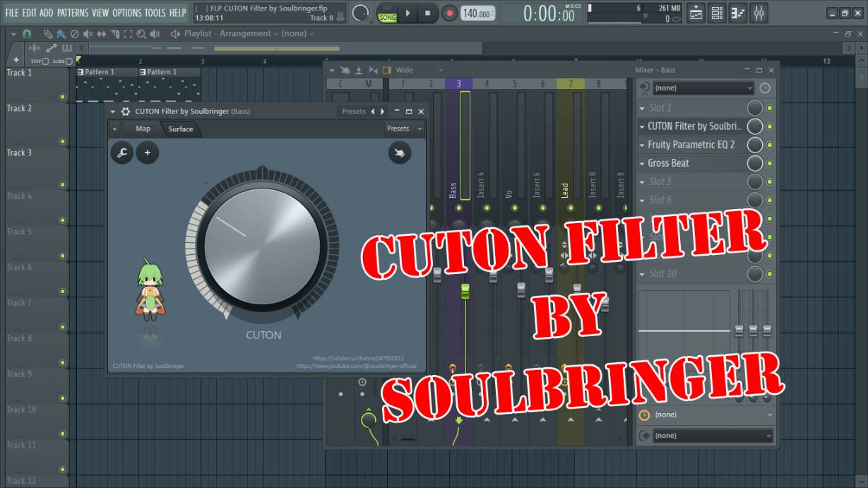The width and height of the screenshot is (868, 488).
Task: Click empty Slot 1 in mixer
Action: (692, 108)
